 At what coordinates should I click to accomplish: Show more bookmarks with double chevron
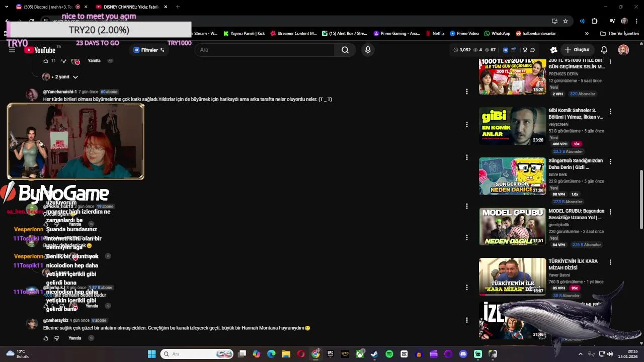(587, 34)
